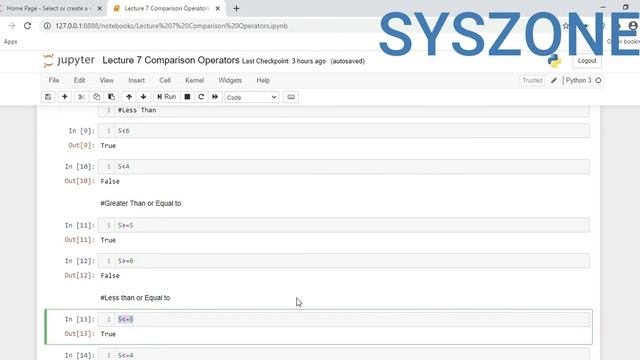
Task: Open the Kernel menu
Action: (194, 80)
